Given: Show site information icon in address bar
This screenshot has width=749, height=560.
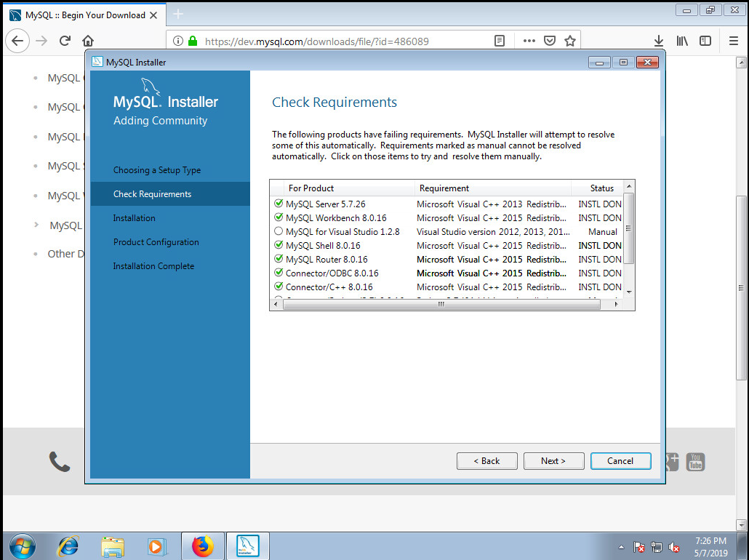Looking at the screenshot, I should coord(177,41).
